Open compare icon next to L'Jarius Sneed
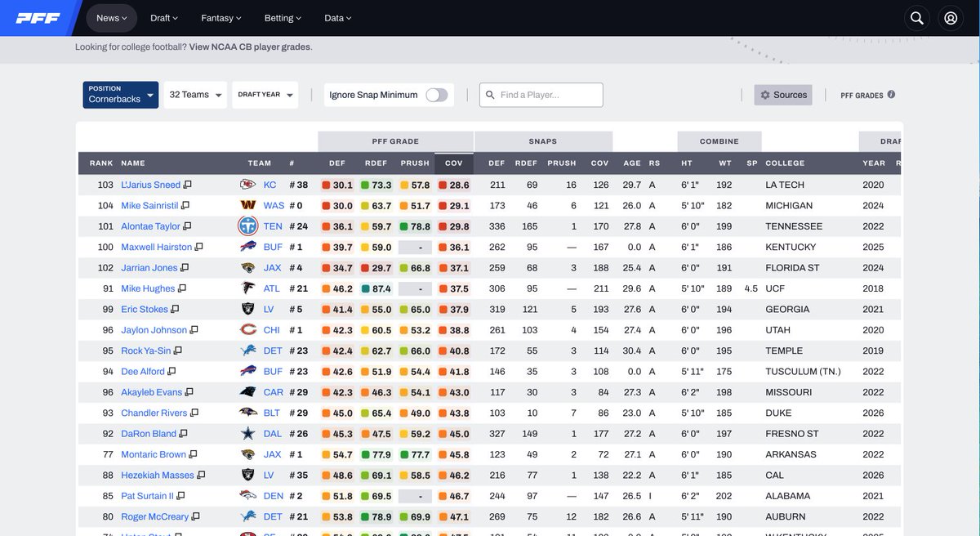This screenshot has height=536, width=980. click(x=187, y=185)
